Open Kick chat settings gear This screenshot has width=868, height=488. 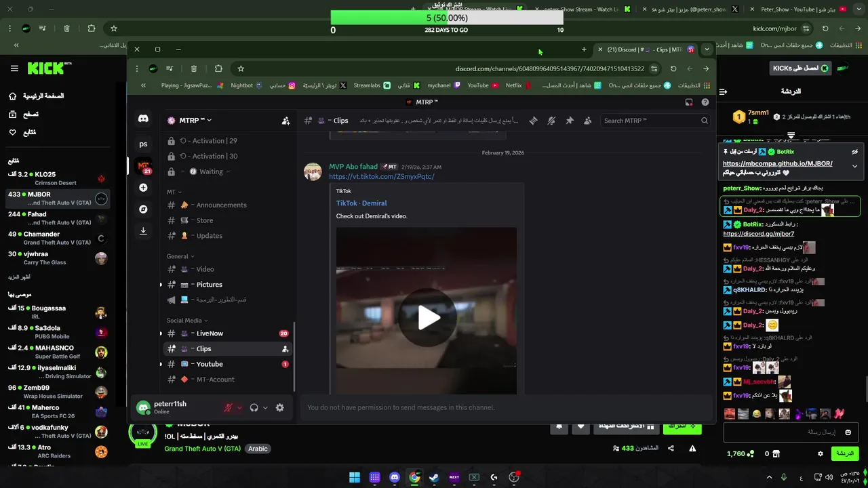pos(821,453)
